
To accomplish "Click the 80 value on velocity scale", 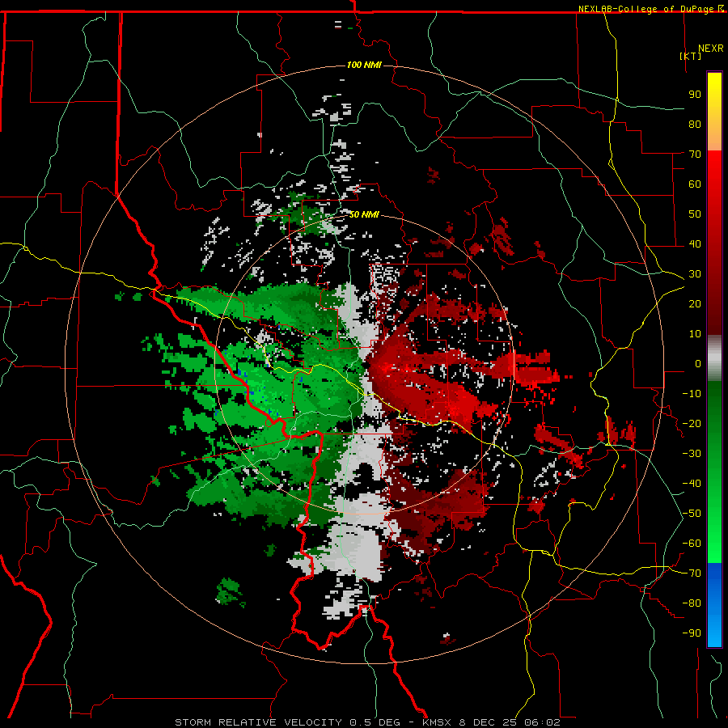I will coord(695,125).
